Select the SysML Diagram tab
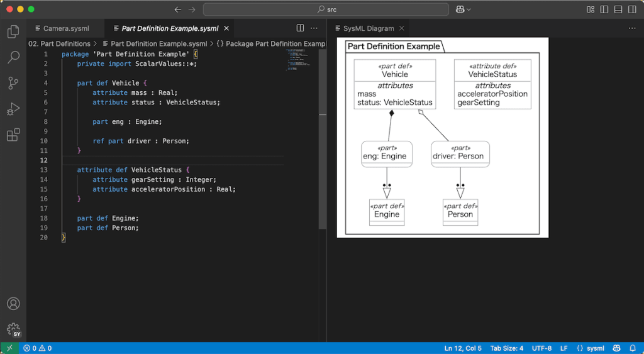 pyautogui.click(x=368, y=28)
